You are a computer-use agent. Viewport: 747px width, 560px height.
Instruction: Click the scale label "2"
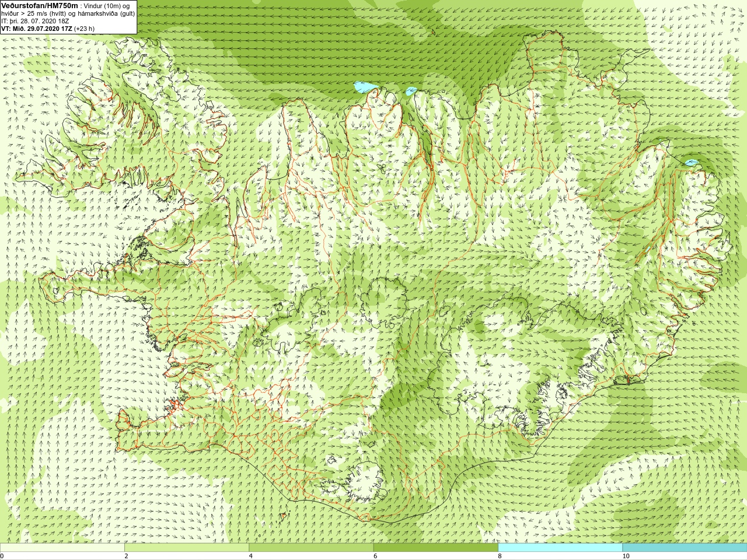126,556
